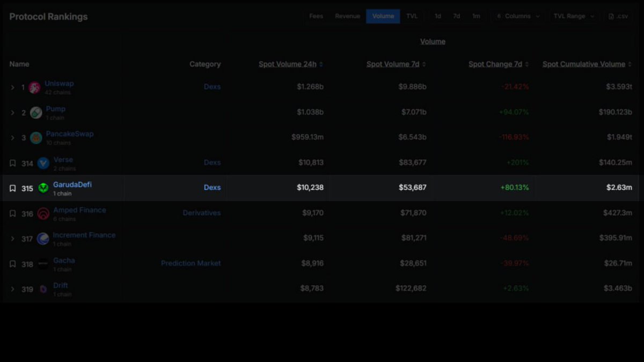This screenshot has height=362, width=644.
Task: Open the Verse protocol link
Action: click(63, 160)
